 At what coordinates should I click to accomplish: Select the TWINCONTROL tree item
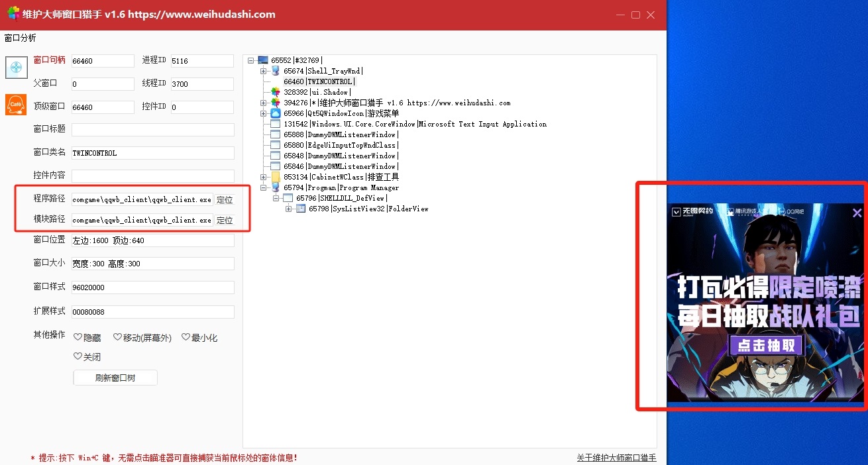pos(319,81)
